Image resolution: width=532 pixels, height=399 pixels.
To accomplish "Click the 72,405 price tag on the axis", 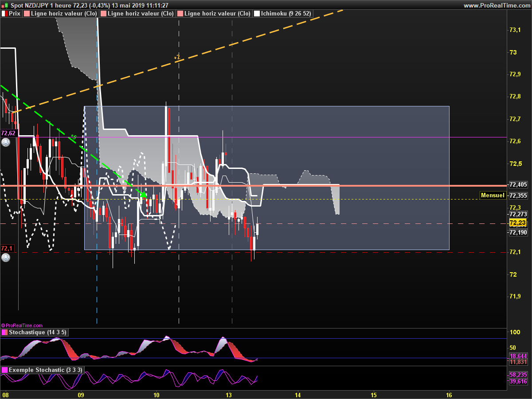I will point(518,185).
